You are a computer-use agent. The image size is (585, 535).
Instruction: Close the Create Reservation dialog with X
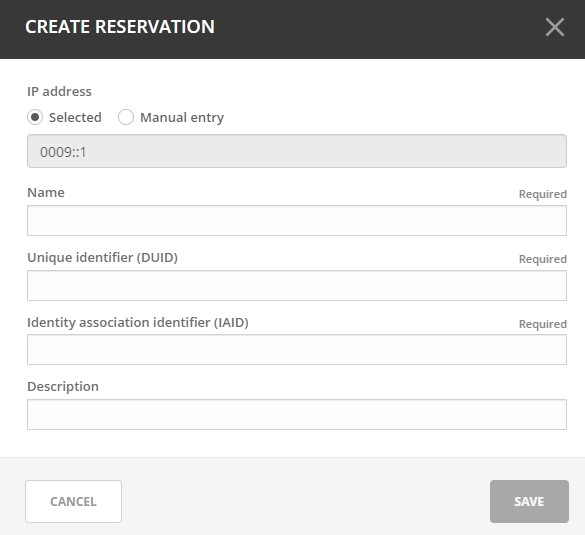pyautogui.click(x=554, y=27)
